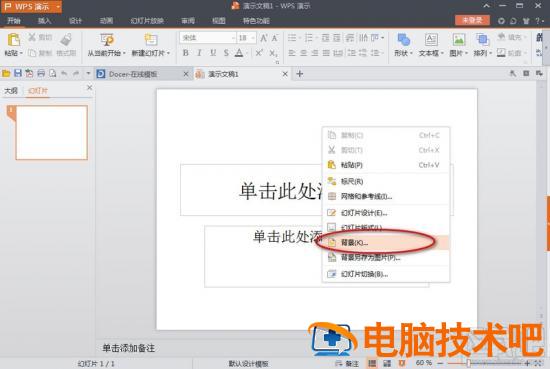Expand the Text Box dropdown arrow
Image resolution: width=550 pixels, height=369 pixels.
pos(442,53)
